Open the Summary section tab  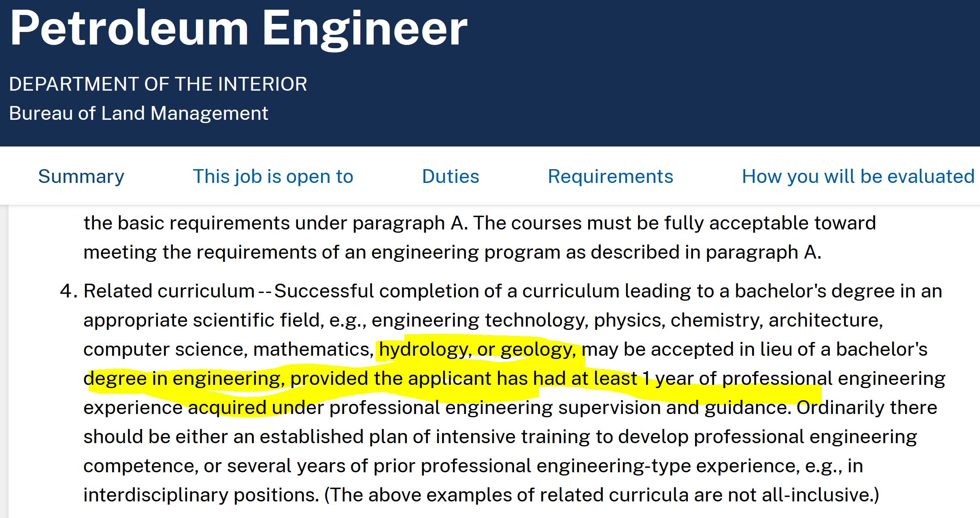point(81,176)
